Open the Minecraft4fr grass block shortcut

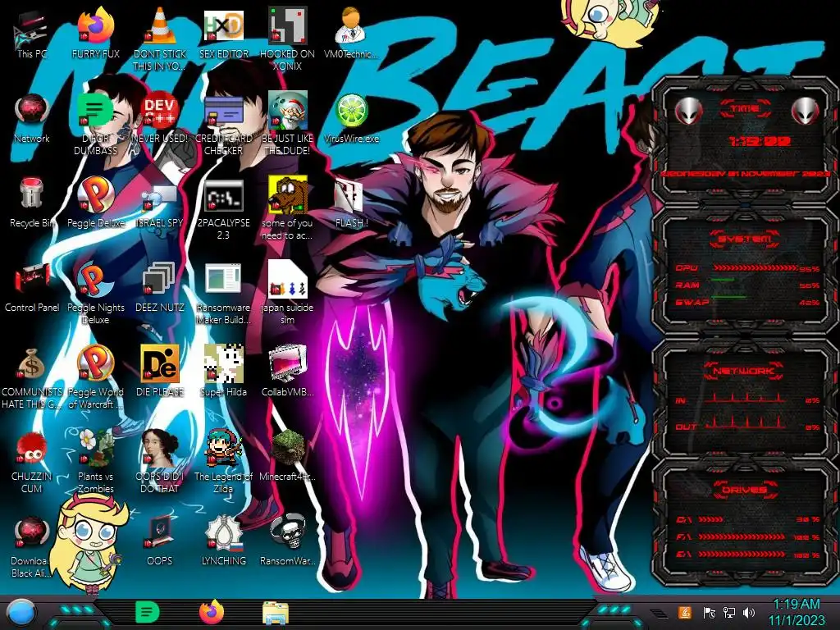tap(287, 456)
